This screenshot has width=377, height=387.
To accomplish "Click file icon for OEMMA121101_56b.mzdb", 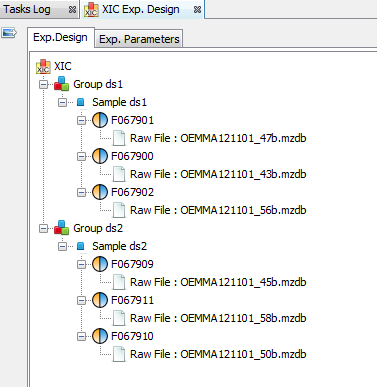I will pos(119,210).
